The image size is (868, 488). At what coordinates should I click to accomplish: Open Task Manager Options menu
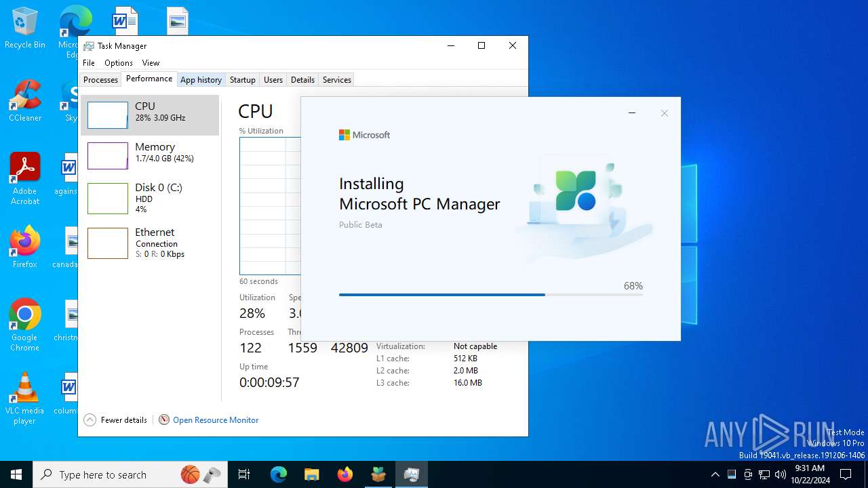click(x=119, y=62)
